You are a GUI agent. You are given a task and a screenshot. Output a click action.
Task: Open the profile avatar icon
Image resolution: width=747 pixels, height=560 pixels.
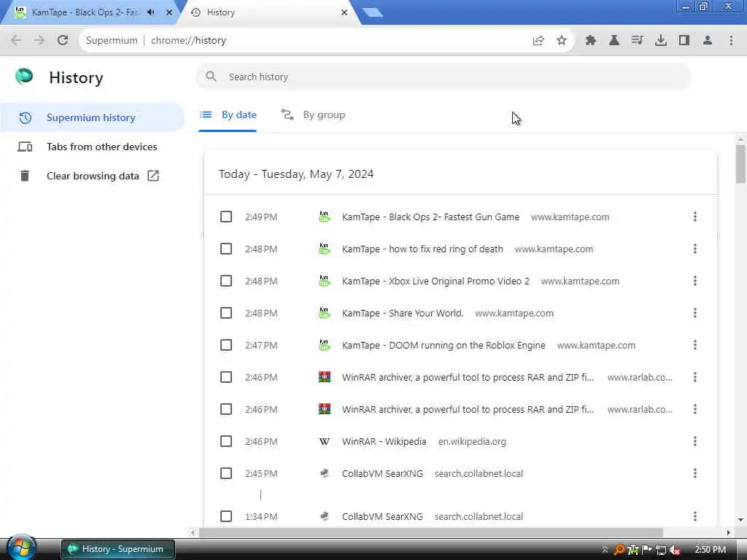pyautogui.click(x=708, y=41)
